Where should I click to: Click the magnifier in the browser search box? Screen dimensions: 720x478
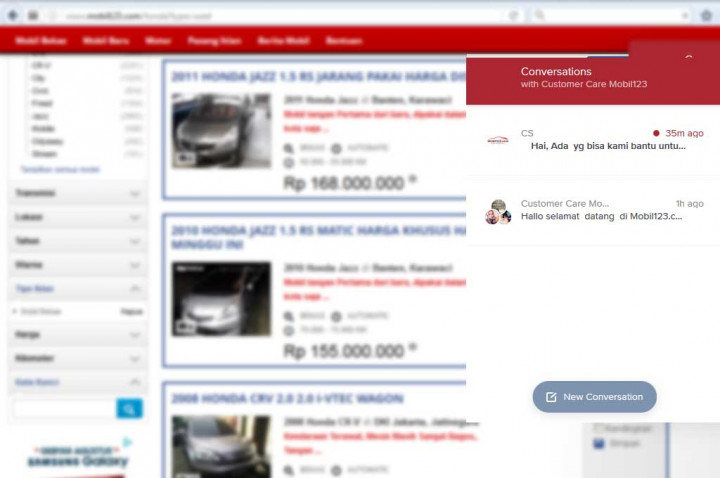point(540,16)
